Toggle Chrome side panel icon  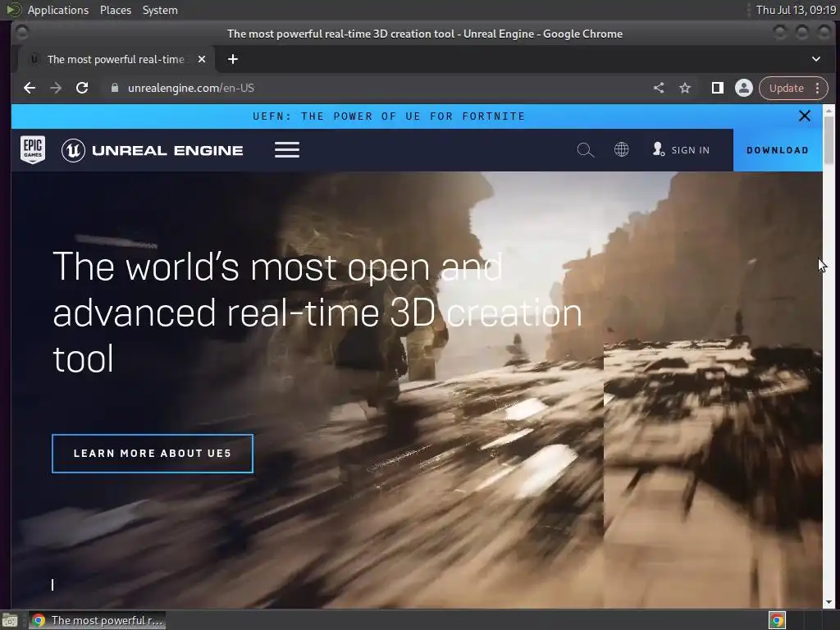(x=717, y=88)
